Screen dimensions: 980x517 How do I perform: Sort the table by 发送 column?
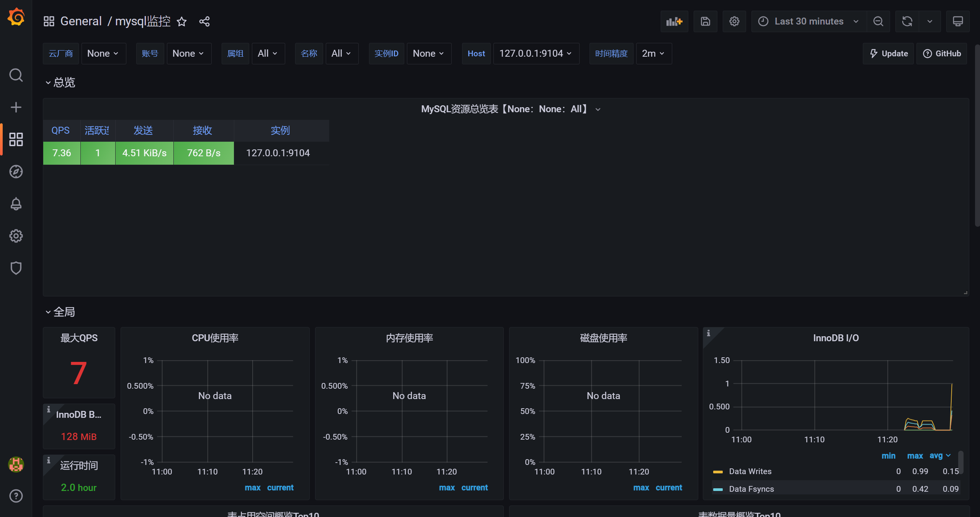coord(144,131)
